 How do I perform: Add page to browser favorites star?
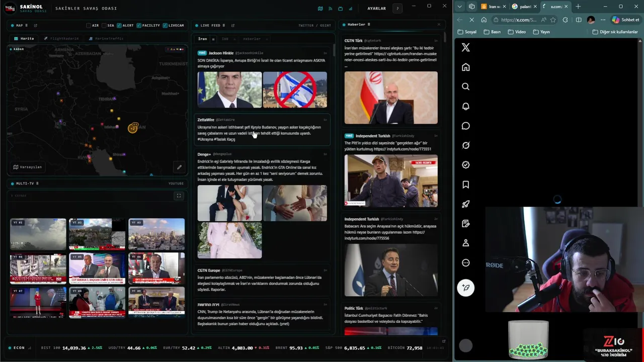pos(553,20)
